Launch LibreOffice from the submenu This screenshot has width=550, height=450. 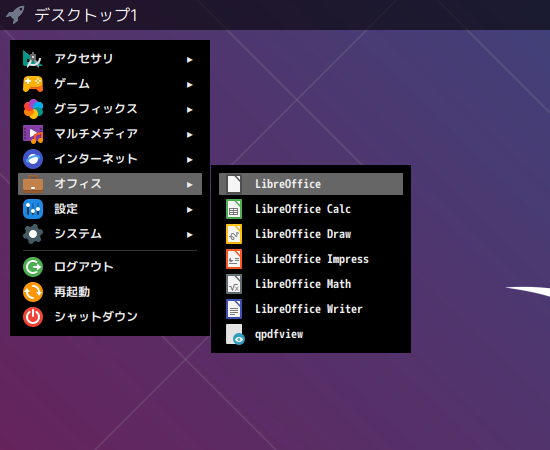[x=311, y=184]
